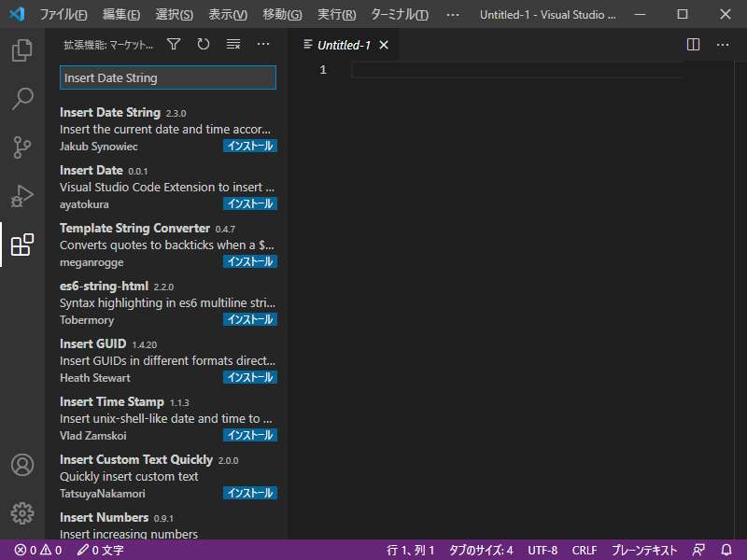This screenshot has height=560, width=747.
Task: Close the Untitled-1 tab
Action: (384, 45)
